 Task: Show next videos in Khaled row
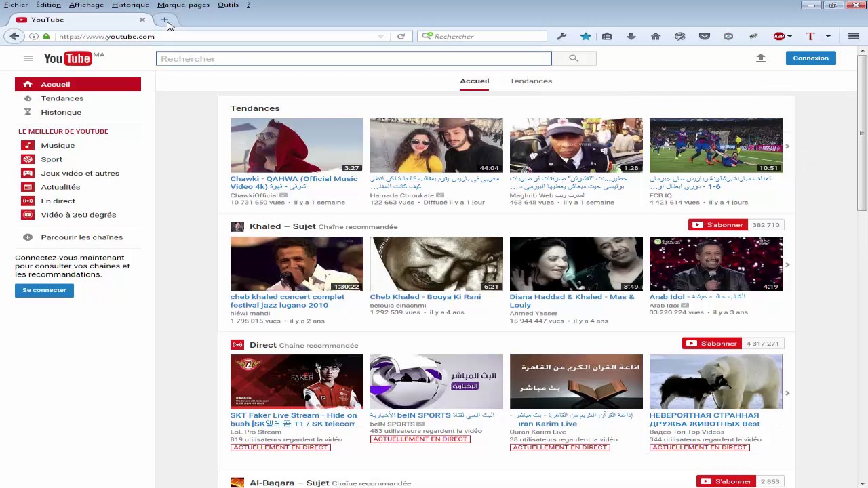tap(787, 265)
